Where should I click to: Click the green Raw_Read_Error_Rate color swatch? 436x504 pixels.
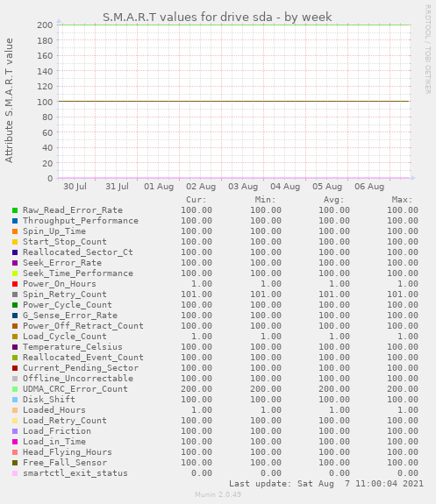(x=15, y=210)
